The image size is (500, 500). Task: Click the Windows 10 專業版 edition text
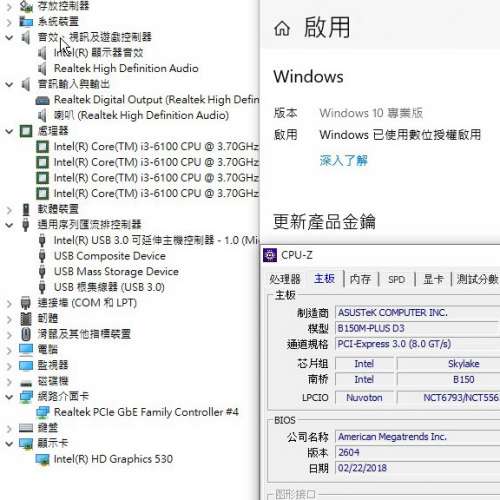coord(371,113)
